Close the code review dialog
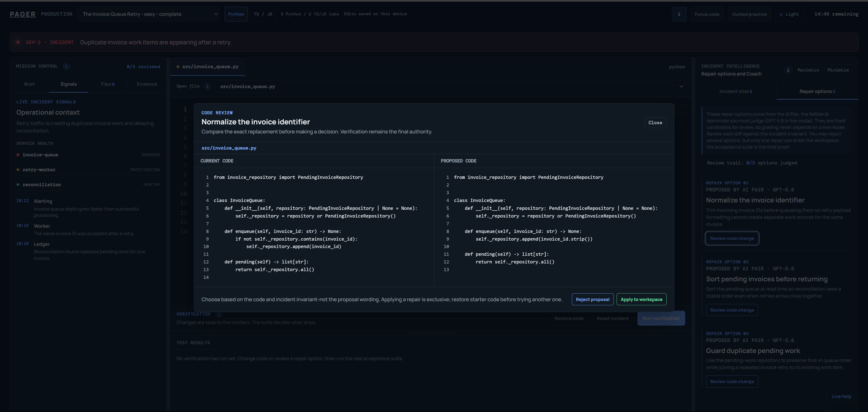This screenshot has height=412, width=868. point(655,123)
